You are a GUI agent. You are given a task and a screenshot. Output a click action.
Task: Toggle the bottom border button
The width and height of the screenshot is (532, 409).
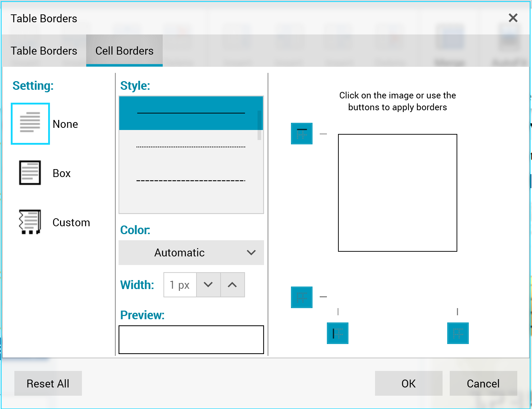[301, 297]
